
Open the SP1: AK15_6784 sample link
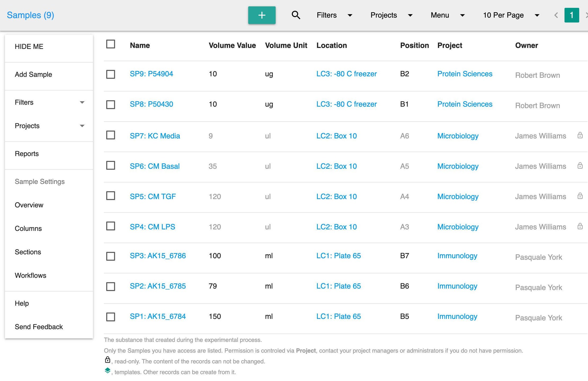pyautogui.click(x=158, y=316)
